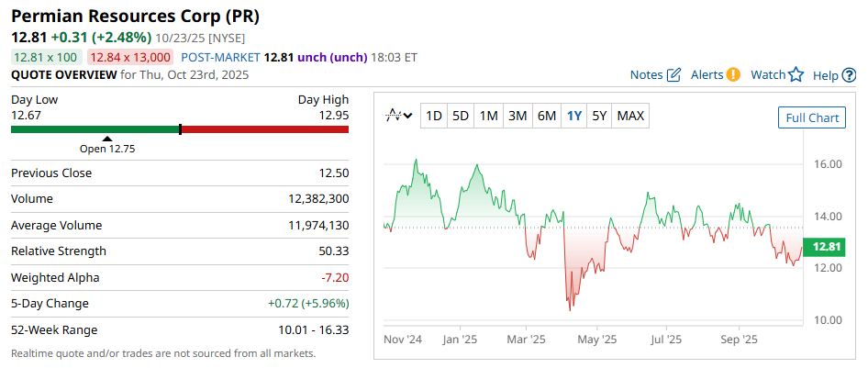Switch chart to 5Y range
This screenshot has height=368, width=868.
point(599,116)
